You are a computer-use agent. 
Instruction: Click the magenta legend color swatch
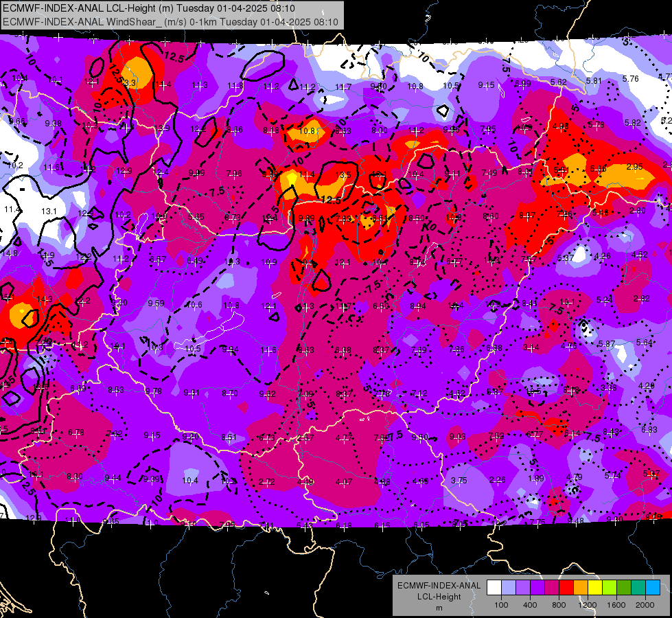tap(552, 588)
